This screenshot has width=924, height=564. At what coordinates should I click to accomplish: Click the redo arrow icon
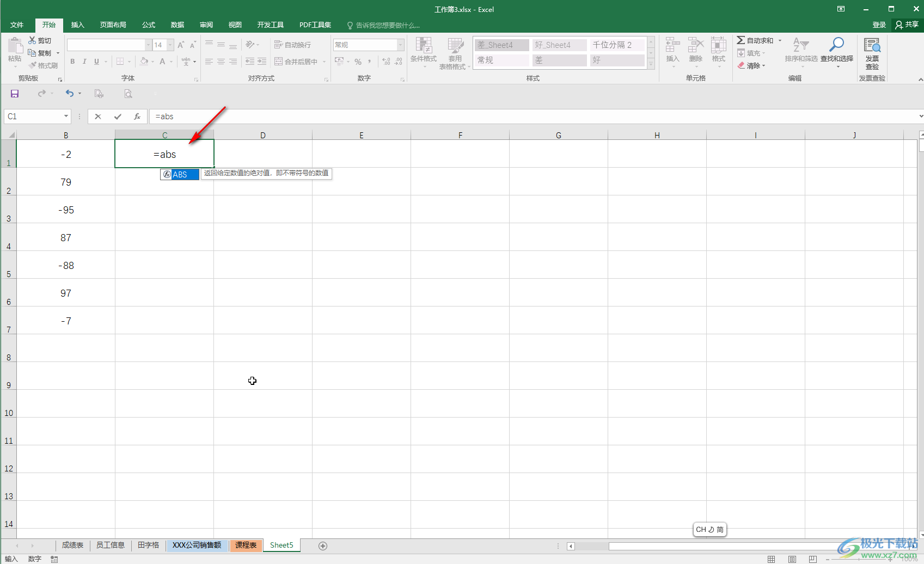42,94
